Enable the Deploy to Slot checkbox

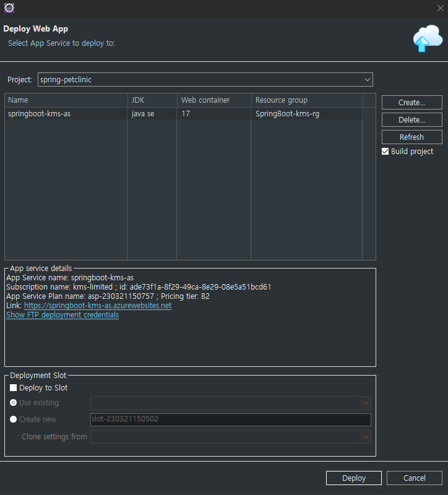pos(13,388)
